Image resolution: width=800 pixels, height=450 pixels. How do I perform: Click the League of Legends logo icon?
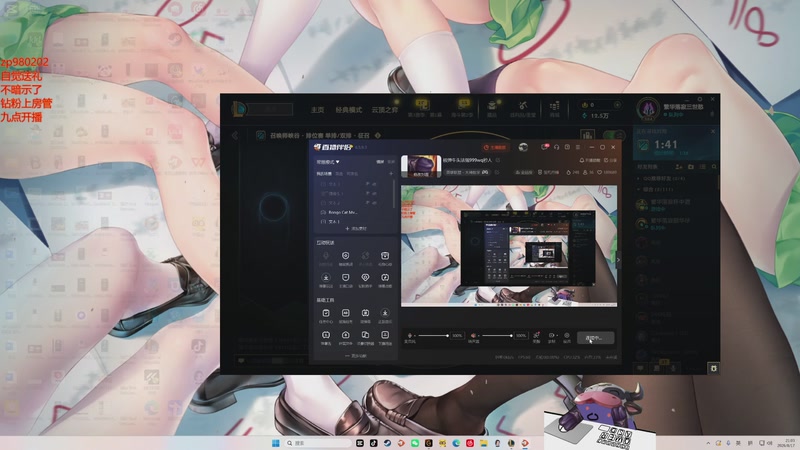click(238, 109)
